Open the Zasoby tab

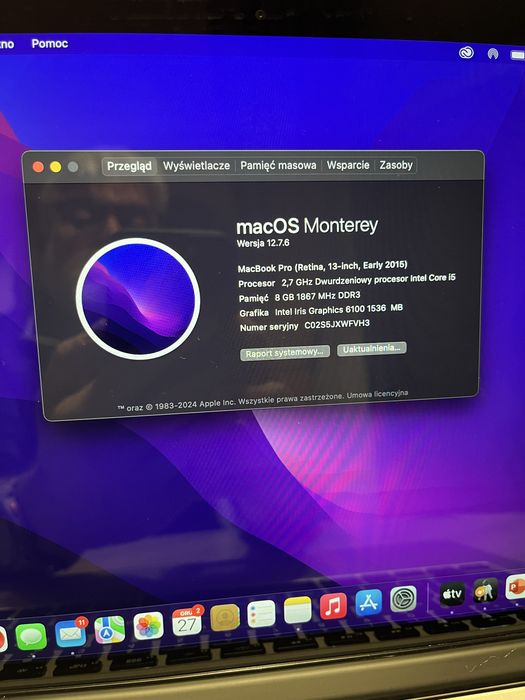396,165
